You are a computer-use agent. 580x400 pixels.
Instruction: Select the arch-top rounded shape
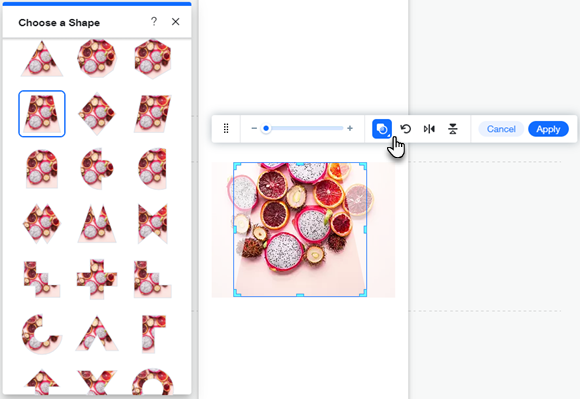42,169
